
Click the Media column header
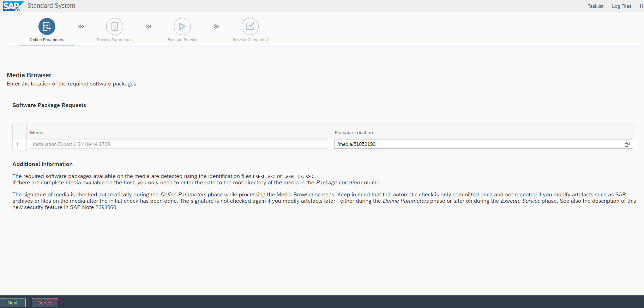point(37,132)
